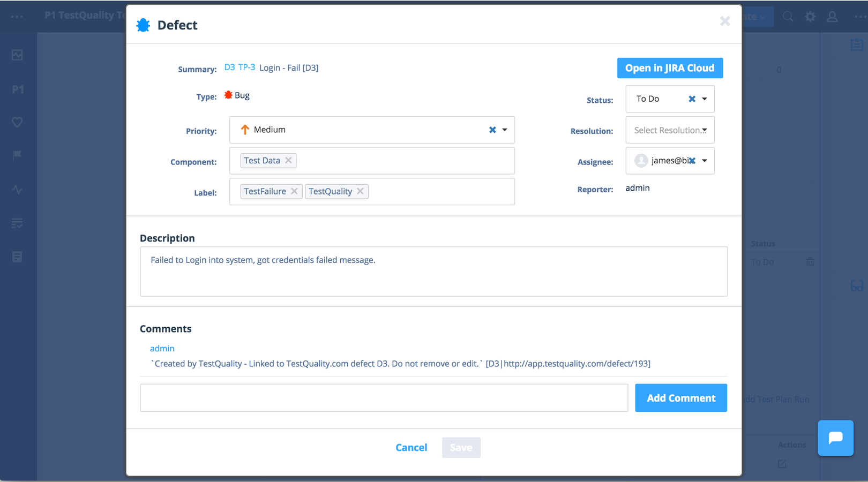
Task: Select the P1 project in background sidebar
Action: pyautogui.click(x=18, y=89)
